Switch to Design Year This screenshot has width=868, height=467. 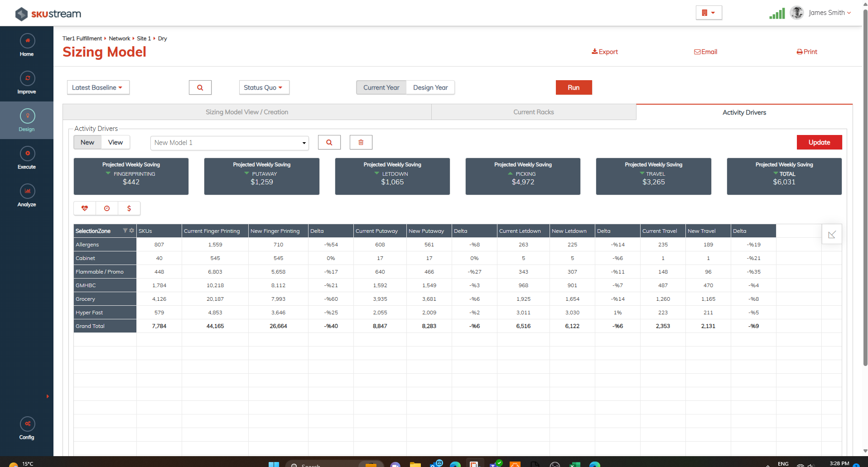430,87
